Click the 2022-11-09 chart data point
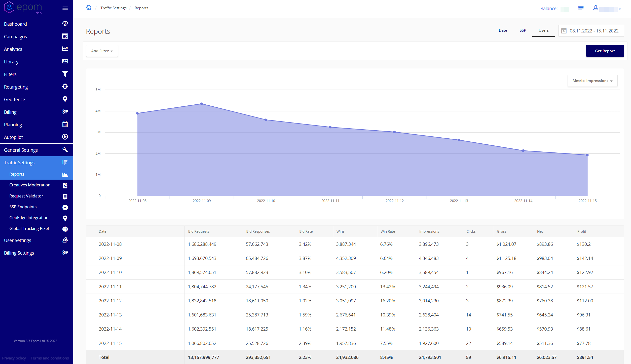631x364 pixels. point(202,104)
